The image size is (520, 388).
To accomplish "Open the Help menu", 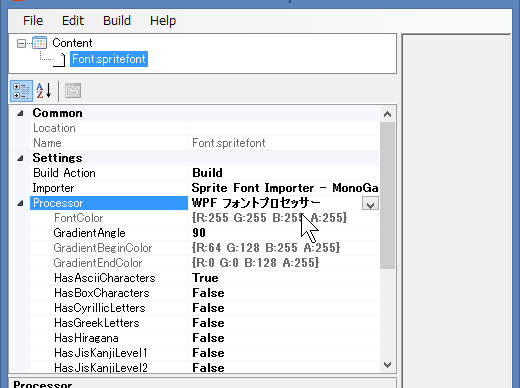I will tap(163, 21).
